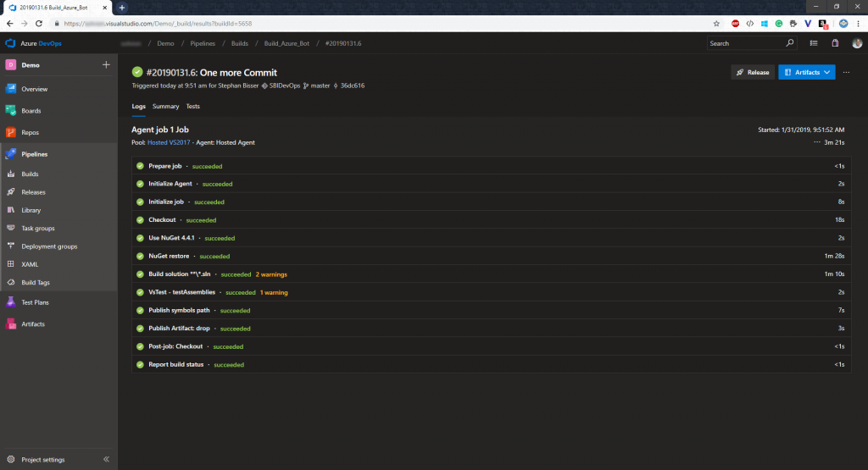Open the Use NuGet 4.4.1 log step

pyautogui.click(x=491, y=238)
